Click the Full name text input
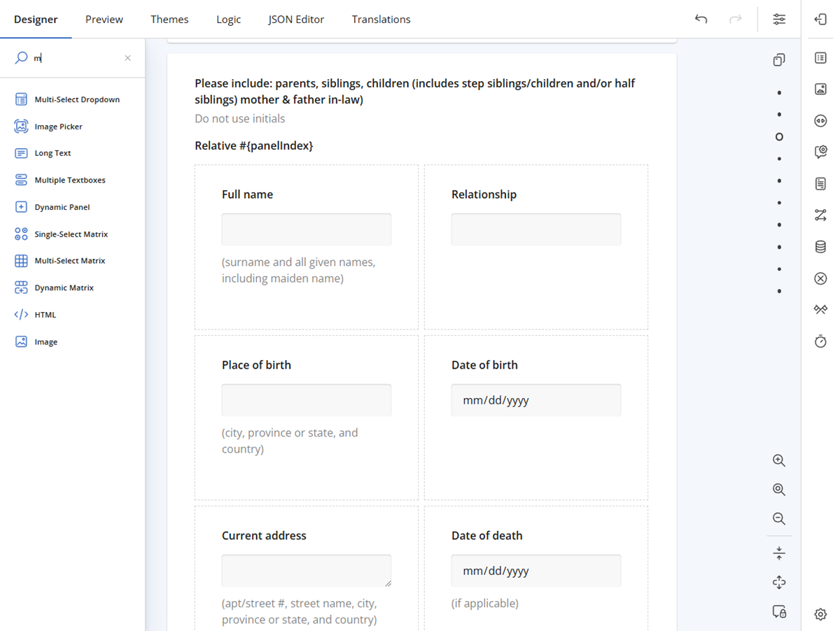The width and height of the screenshot is (840, 631). (306, 229)
